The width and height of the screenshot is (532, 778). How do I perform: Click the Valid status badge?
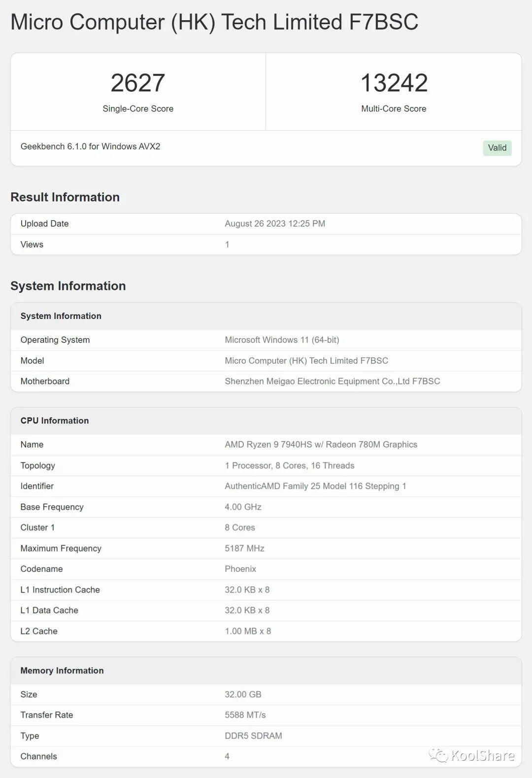(497, 148)
